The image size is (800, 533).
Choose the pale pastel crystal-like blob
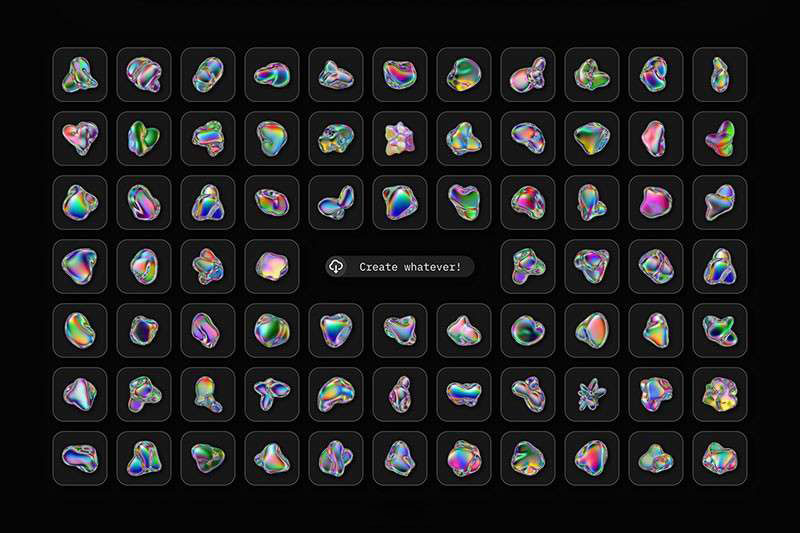point(399,138)
